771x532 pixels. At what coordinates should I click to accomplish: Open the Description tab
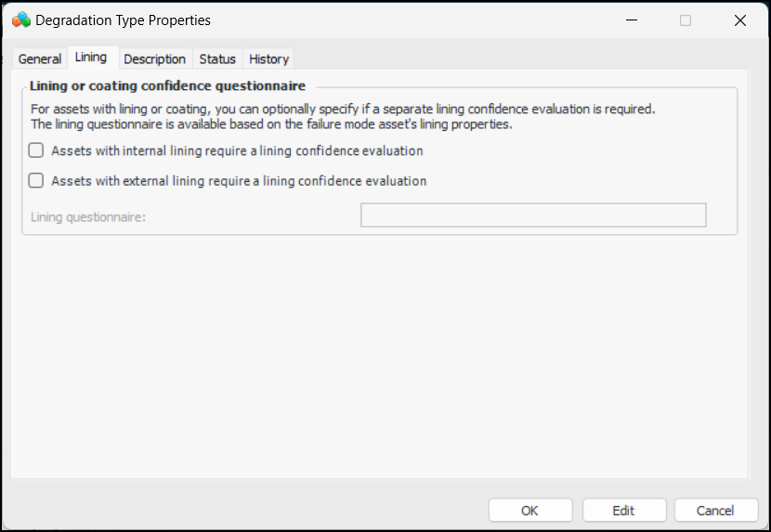pos(155,58)
